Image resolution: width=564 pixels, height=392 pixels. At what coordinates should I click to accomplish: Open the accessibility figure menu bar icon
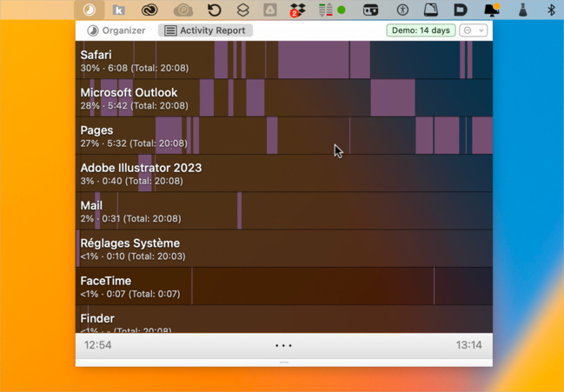coord(402,10)
